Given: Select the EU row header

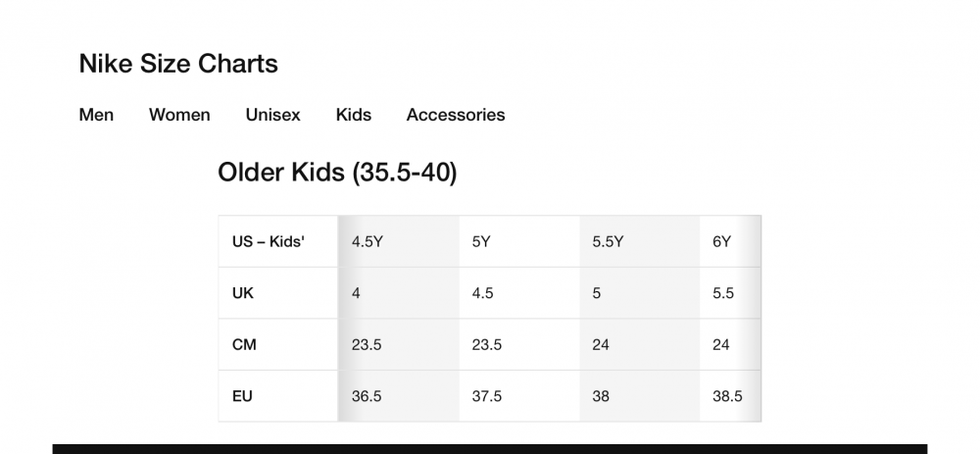Looking at the screenshot, I should pos(278,396).
